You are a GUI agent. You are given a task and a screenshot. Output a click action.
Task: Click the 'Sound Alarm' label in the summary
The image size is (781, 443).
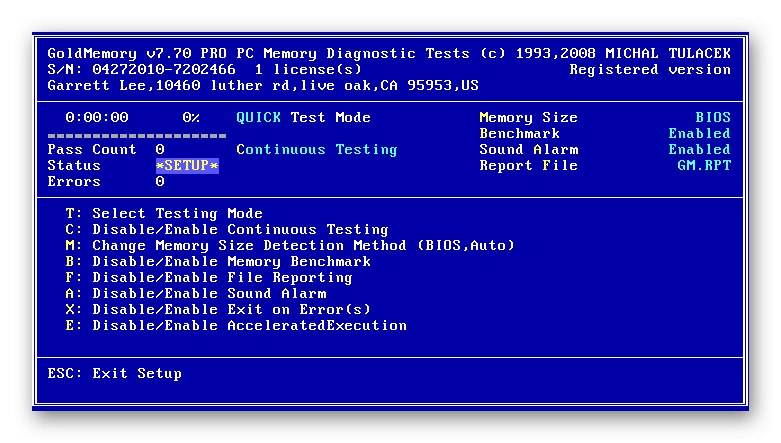[528, 149]
